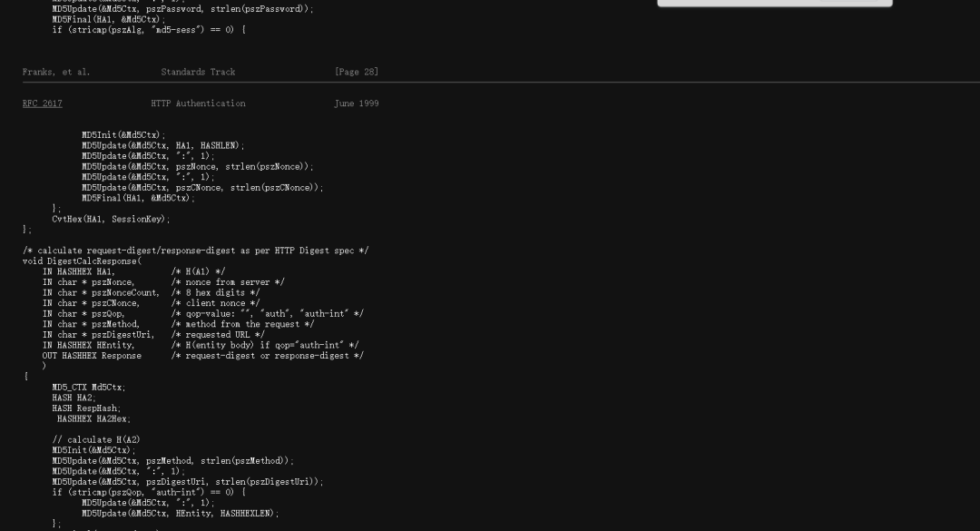Screen dimensions: 980x531
Task: Click the 'OUT HASHHEX Response' parameter
Action: [x=92, y=356]
